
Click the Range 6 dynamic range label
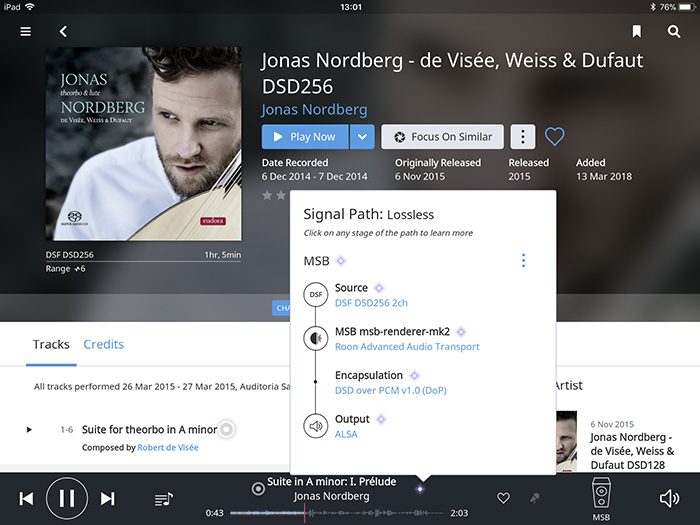coord(65,269)
